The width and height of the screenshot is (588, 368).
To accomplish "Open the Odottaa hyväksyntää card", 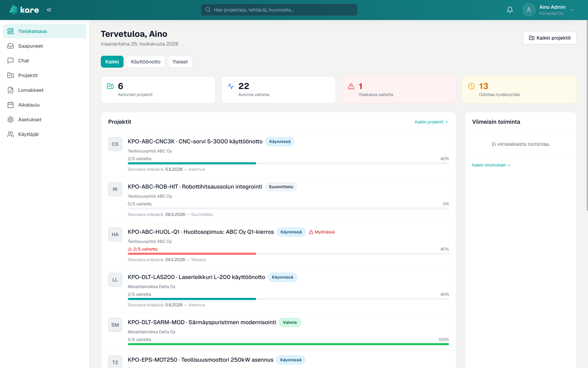I will (519, 90).
